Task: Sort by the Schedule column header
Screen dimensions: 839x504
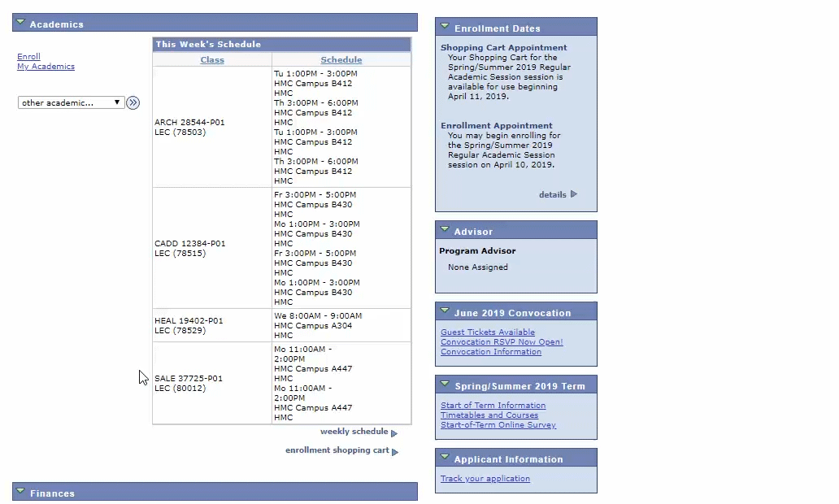Action: [341, 59]
